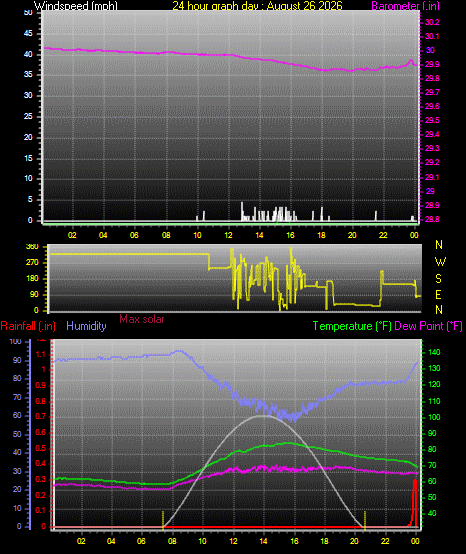The image size is (466, 554).
Task: Click the 06 hour label under windspeed chart
Action: coord(134,235)
